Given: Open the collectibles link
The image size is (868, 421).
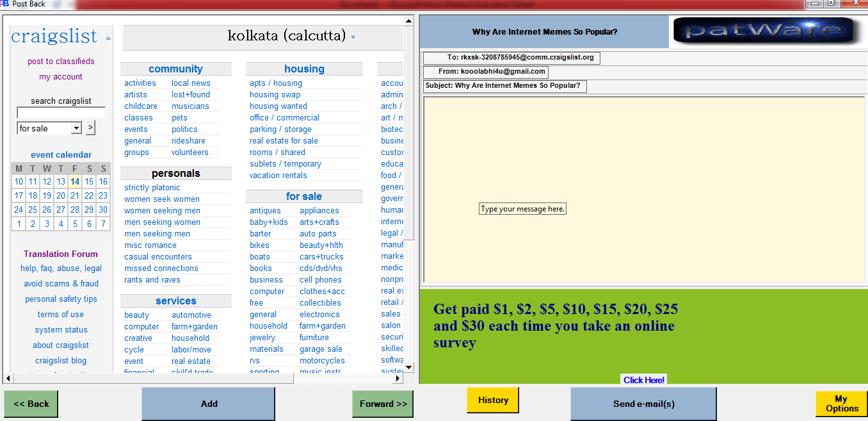Looking at the screenshot, I should (x=320, y=303).
